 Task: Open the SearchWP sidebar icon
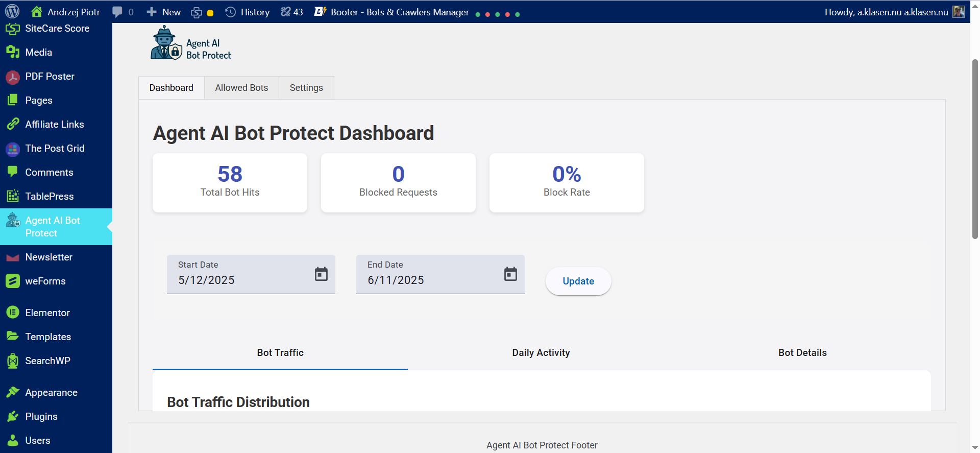(x=13, y=361)
